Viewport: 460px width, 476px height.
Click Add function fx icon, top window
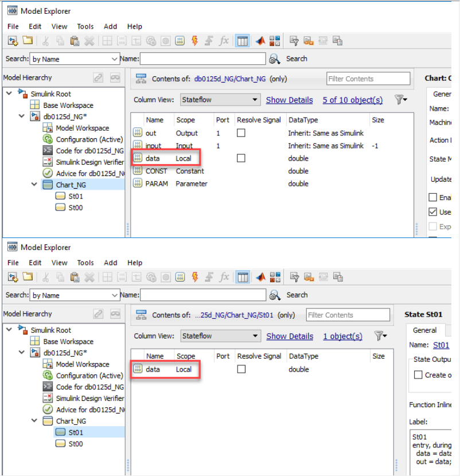(224, 41)
